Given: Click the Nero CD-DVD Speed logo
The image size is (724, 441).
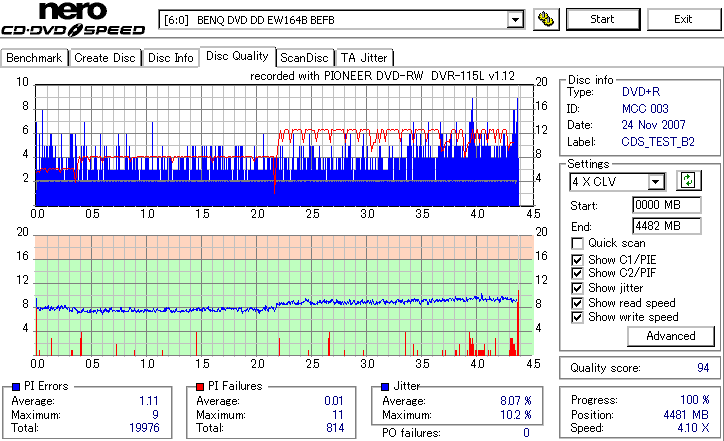Looking at the screenshot, I should [73, 19].
